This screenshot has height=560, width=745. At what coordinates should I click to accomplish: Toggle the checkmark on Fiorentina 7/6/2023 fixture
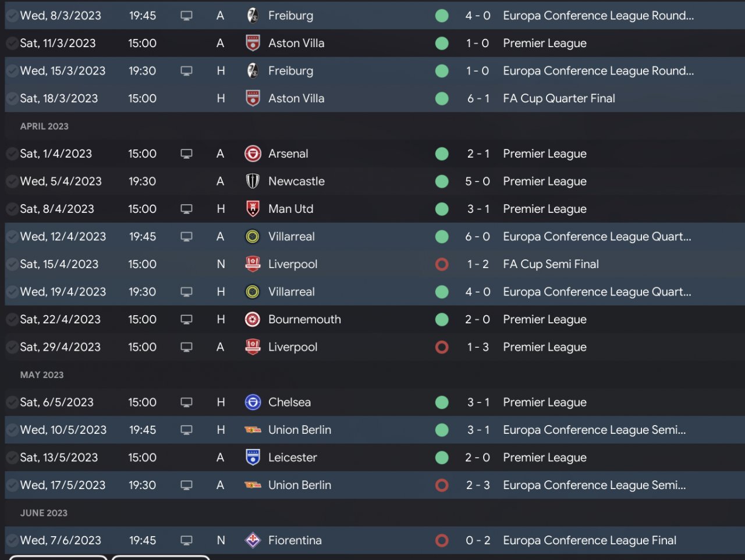(12, 540)
